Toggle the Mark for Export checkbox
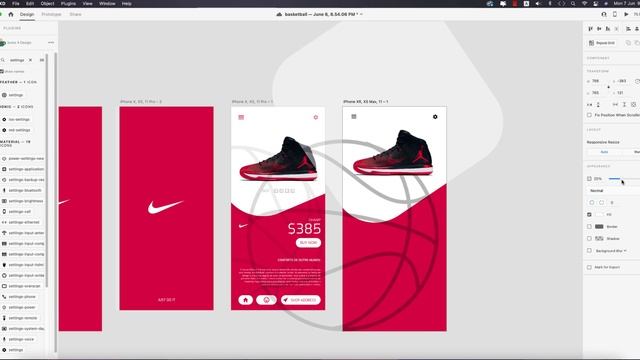The image size is (640, 360). coord(589,267)
